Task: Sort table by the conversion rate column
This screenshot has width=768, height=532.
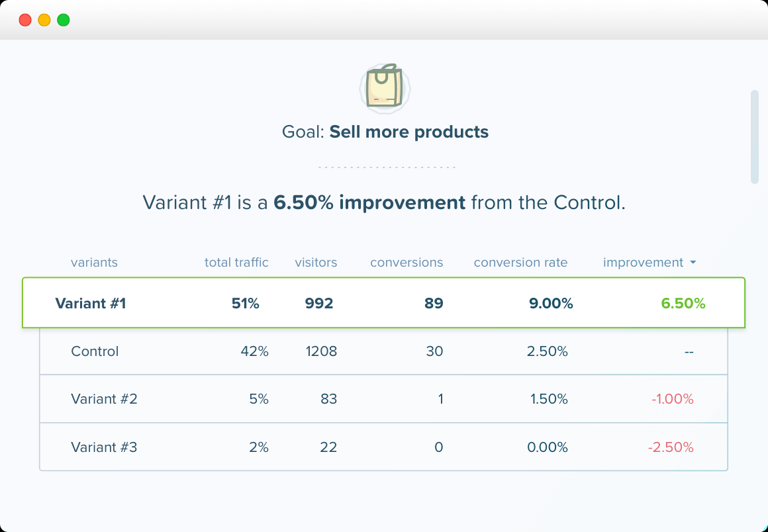Action: pos(520,262)
